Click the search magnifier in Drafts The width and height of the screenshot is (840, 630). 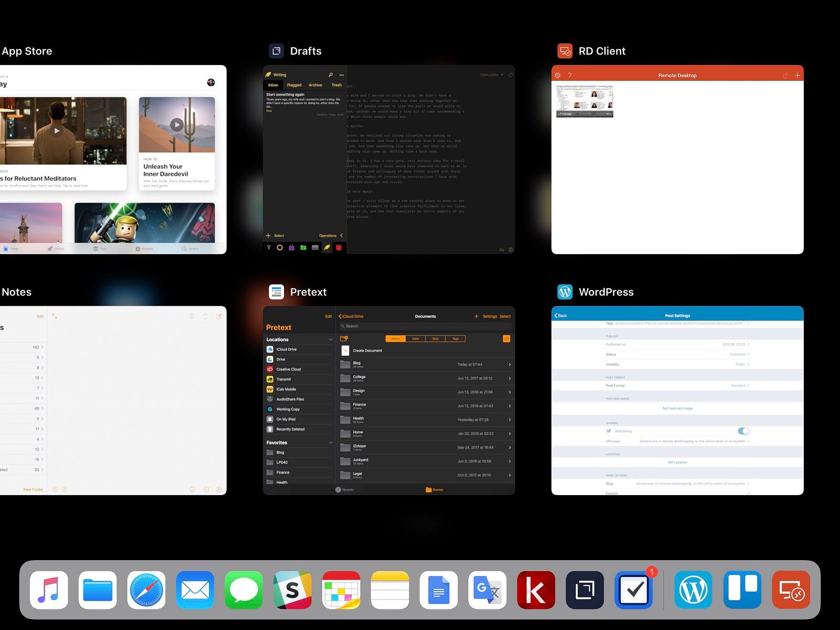point(331,75)
